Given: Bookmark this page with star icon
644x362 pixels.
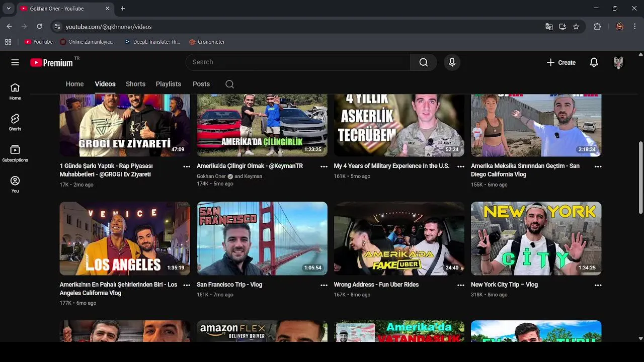Looking at the screenshot, I should 576,27.
